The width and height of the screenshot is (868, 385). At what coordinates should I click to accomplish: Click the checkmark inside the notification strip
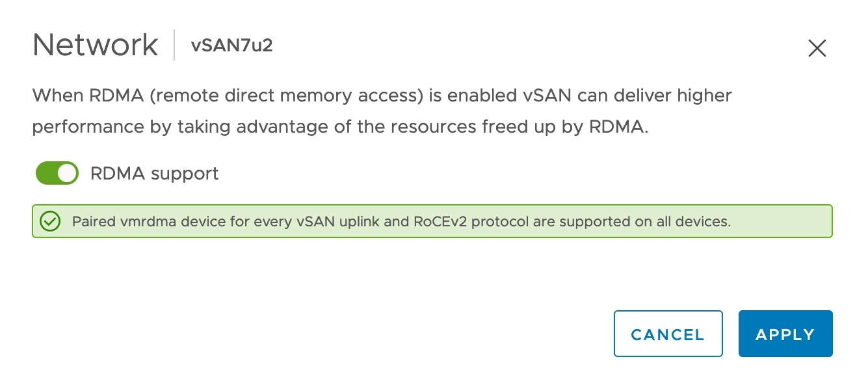tap(51, 221)
